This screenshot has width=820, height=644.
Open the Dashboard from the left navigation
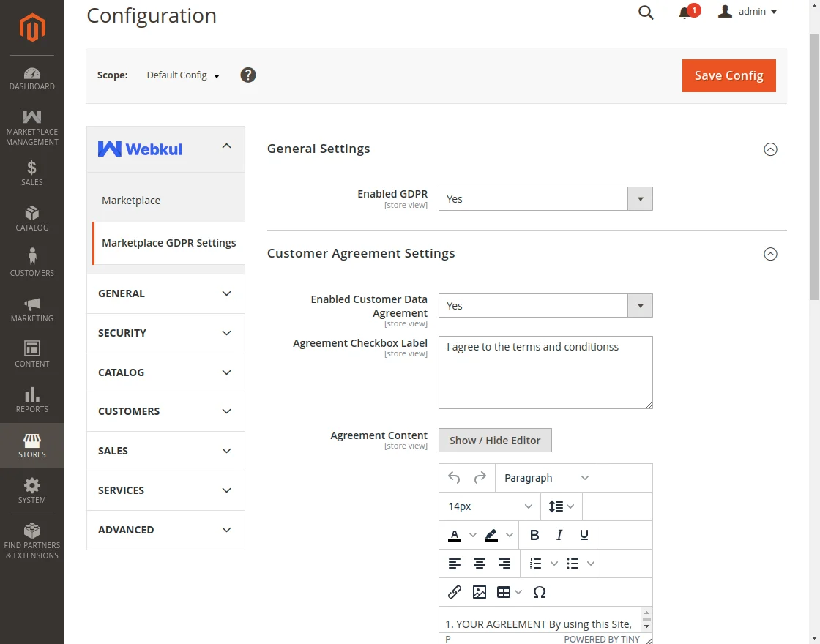pyautogui.click(x=31, y=79)
